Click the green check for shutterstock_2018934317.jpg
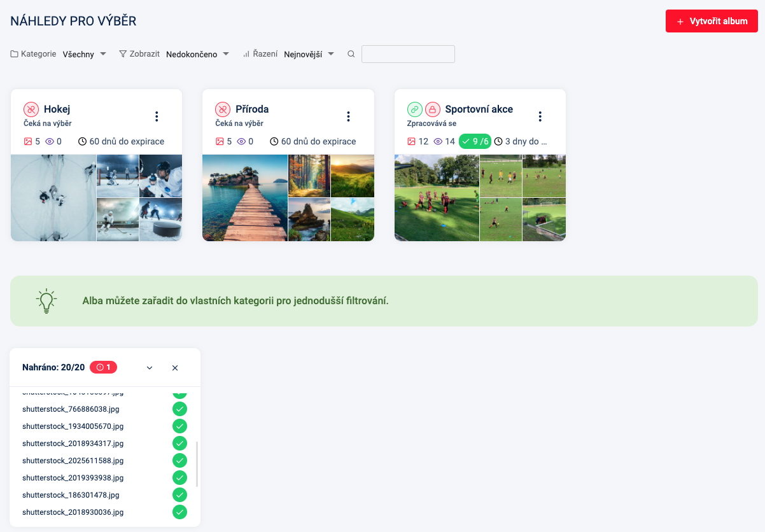Viewport: 765px width, 532px height. coord(180,444)
